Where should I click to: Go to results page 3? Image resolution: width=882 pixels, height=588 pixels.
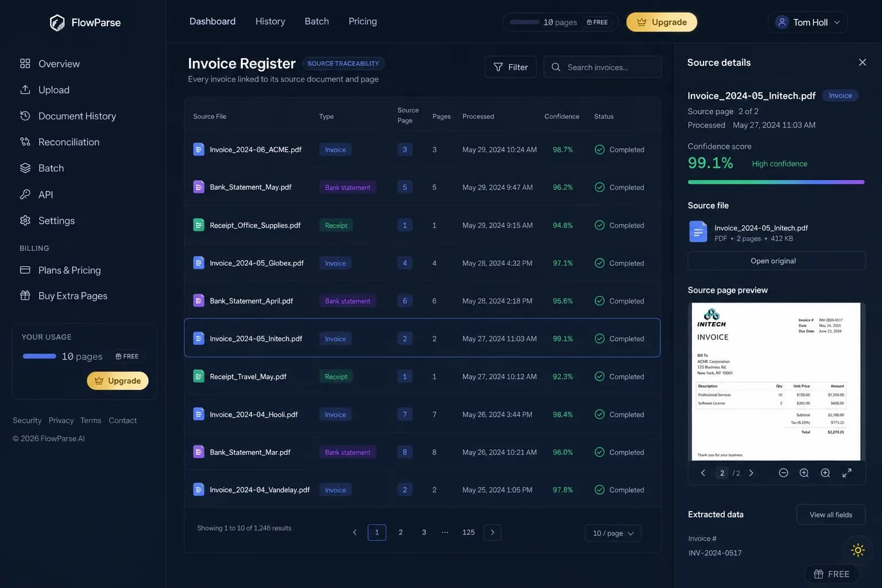pos(424,532)
